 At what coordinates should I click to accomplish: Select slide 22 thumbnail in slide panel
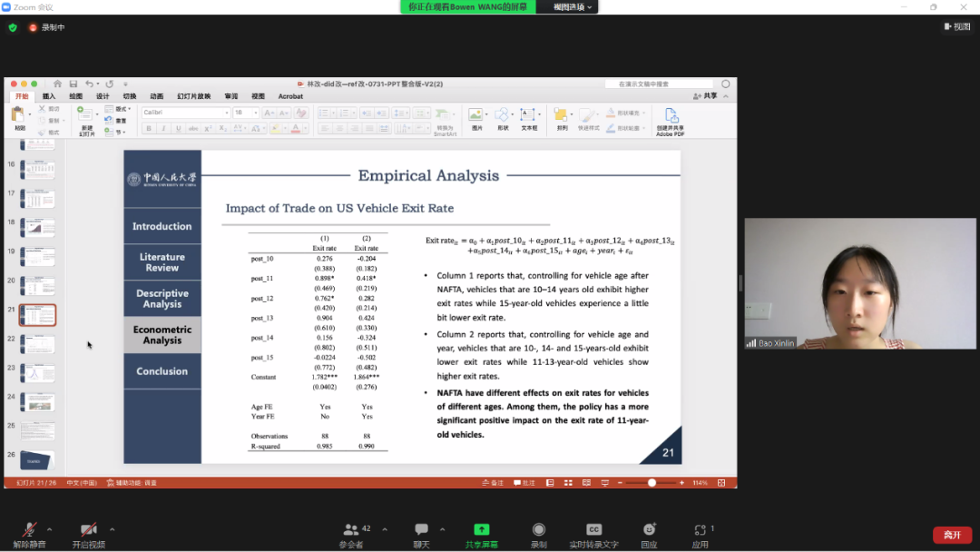click(x=38, y=344)
